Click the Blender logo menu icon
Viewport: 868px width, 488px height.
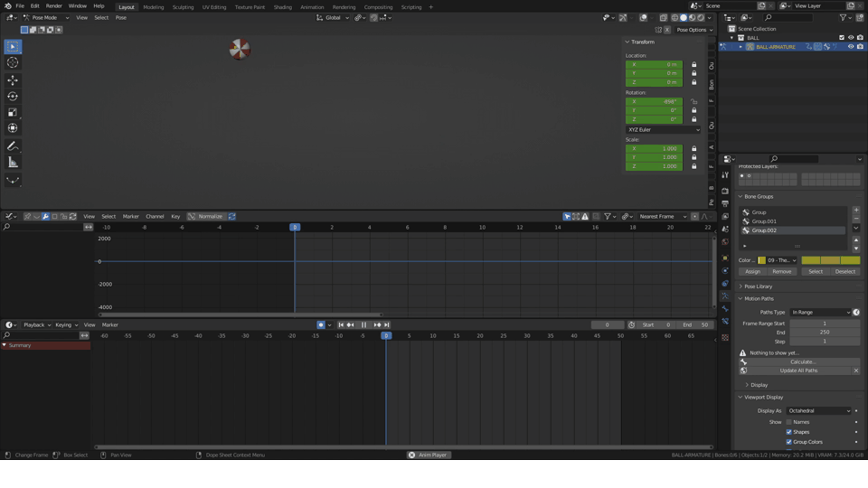[8, 6]
